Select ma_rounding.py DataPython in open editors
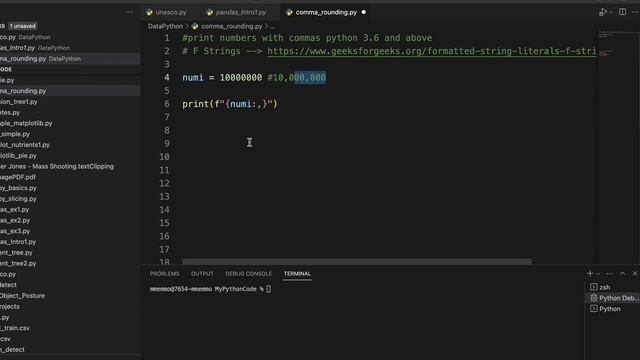Screen dimensions: 640x360 pyautogui.click(x=41, y=58)
